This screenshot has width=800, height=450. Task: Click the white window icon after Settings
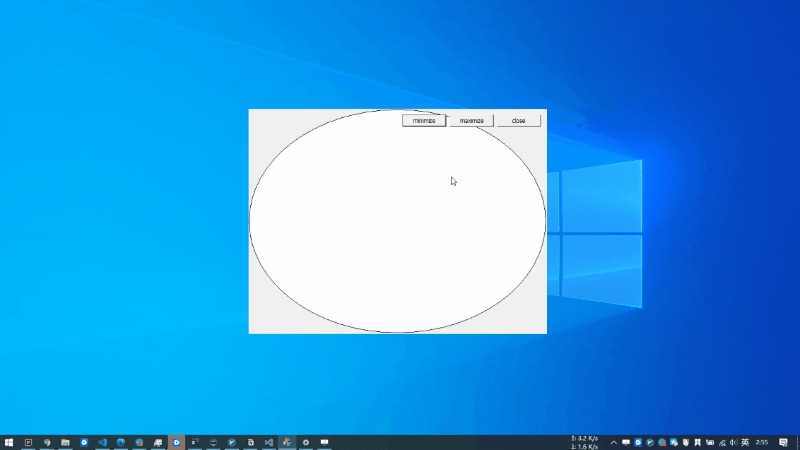324,442
